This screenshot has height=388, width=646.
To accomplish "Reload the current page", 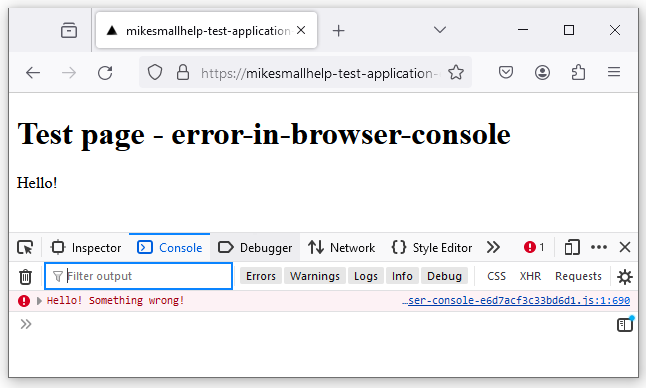I will pyautogui.click(x=105, y=73).
